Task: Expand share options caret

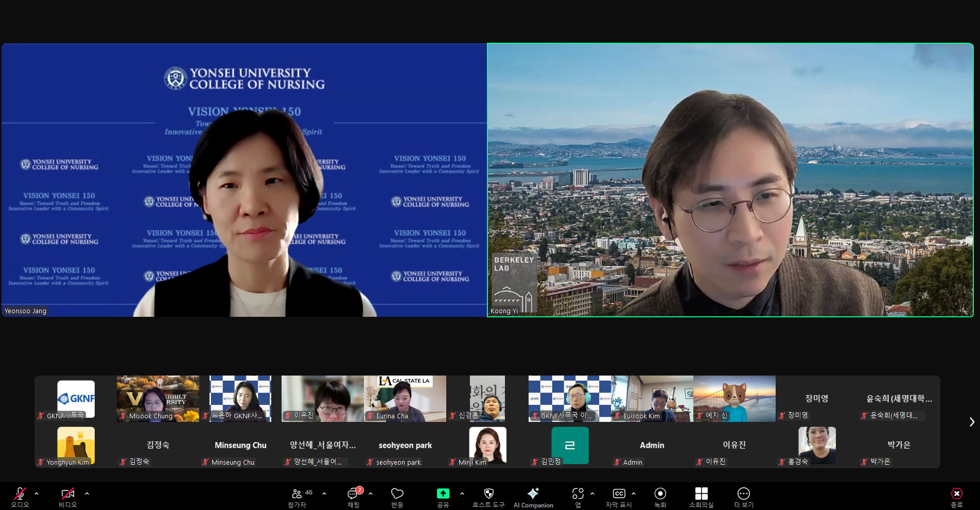Action: click(x=462, y=494)
